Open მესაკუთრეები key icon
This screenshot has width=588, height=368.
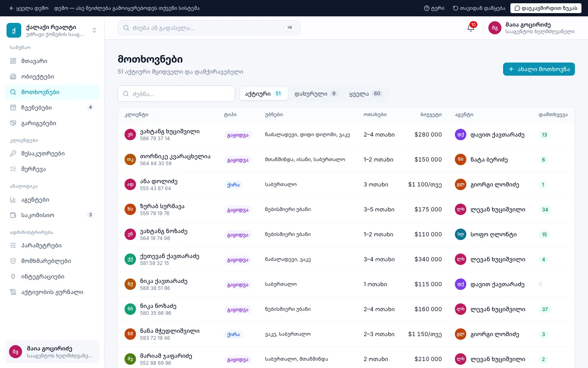(x=13, y=153)
